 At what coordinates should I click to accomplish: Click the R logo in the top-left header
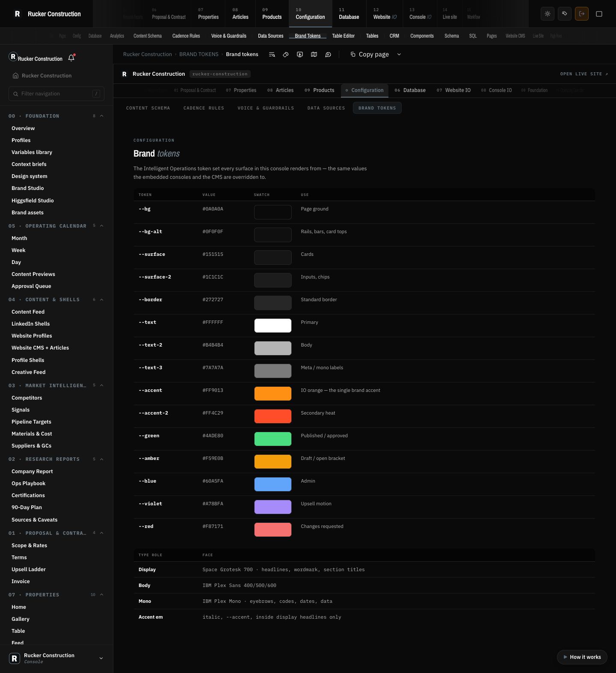17,14
